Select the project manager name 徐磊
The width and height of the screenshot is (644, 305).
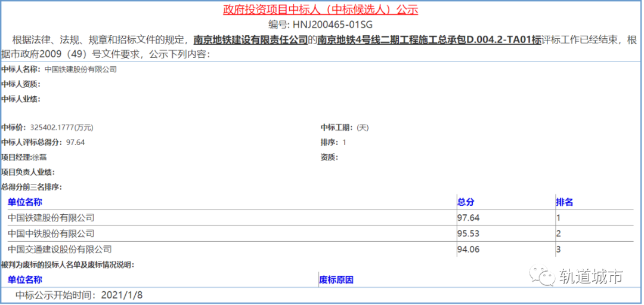pyautogui.click(x=40, y=157)
